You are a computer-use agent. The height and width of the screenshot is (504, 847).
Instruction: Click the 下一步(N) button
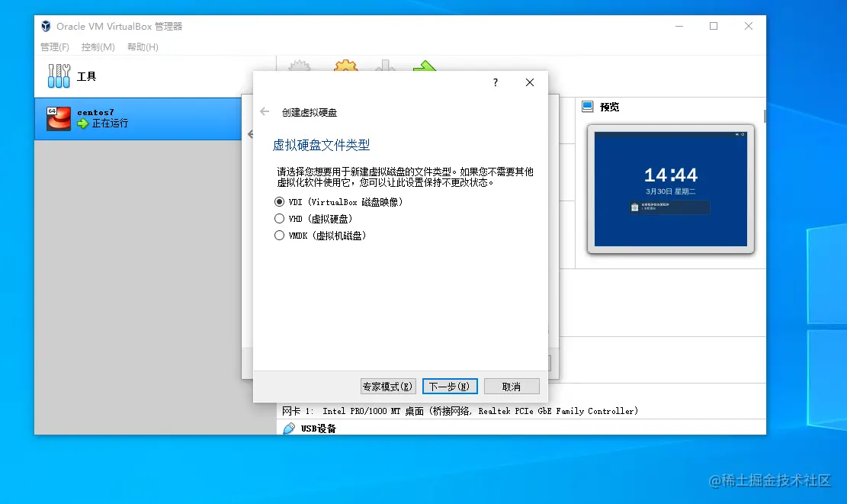pyautogui.click(x=449, y=386)
